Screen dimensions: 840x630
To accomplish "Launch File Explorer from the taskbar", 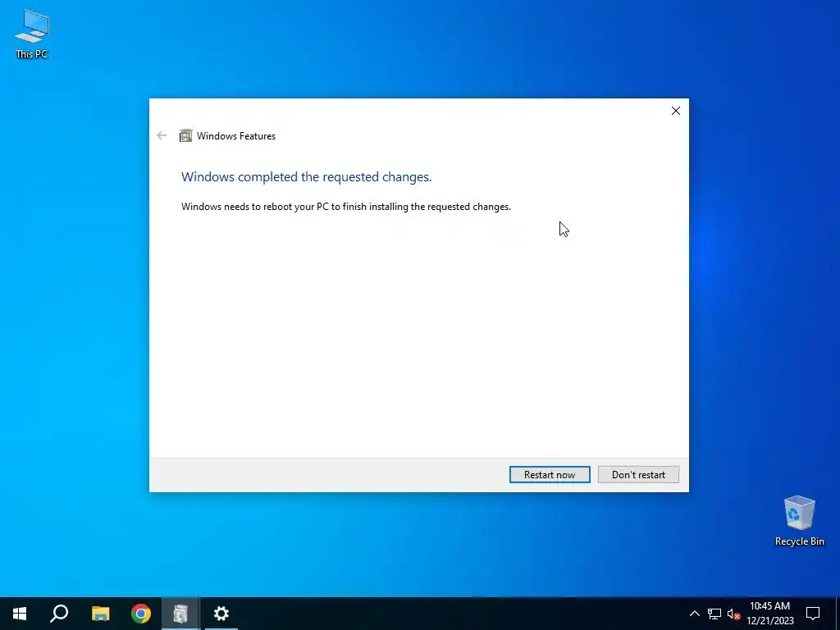I will click(x=100, y=614).
